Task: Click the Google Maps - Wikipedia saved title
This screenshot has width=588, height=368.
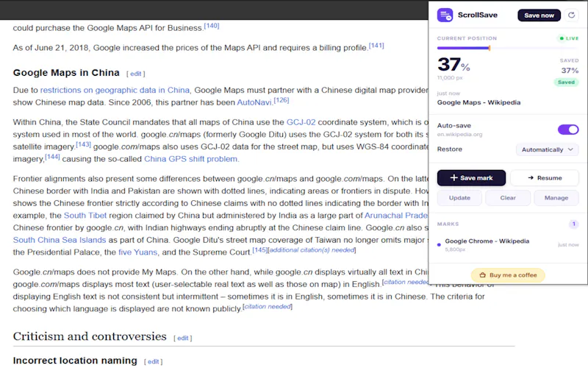Action: (478, 102)
